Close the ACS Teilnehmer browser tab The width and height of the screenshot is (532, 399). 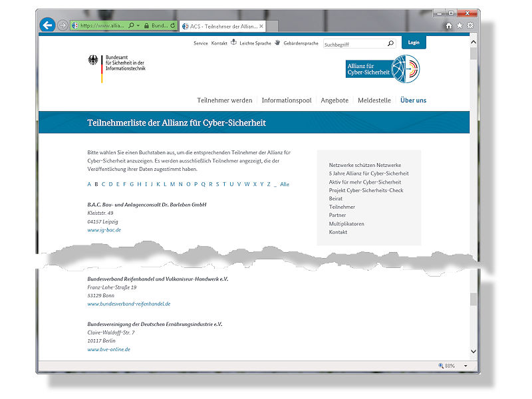pyautogui.click(x=261, y=26)
